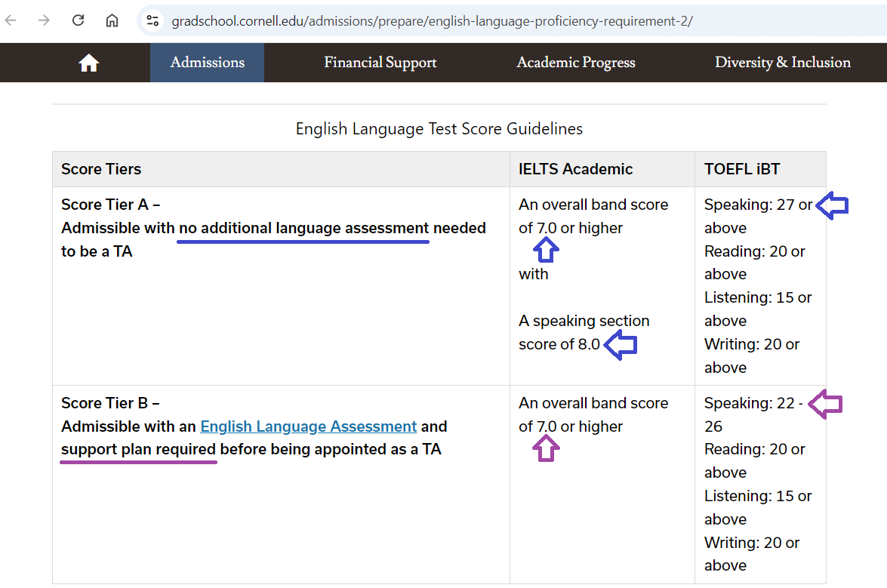Click Tier B 'Listening: 15 or above' text
Image resolution: width=887 pixels, height=588 pixels.
click(758, 508)
